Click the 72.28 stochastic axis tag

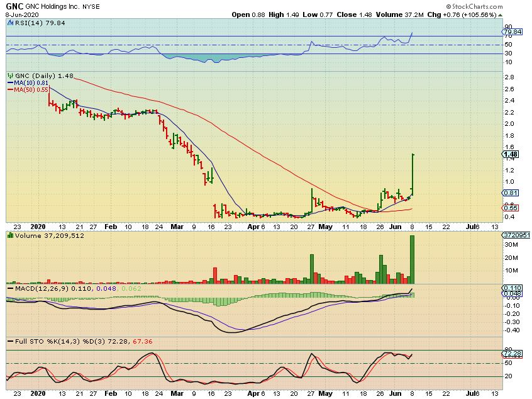pos(513,354)
